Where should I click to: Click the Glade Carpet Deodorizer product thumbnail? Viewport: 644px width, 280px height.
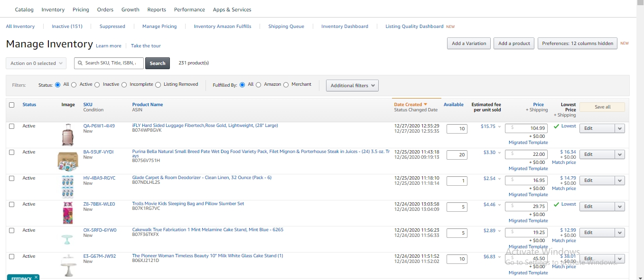pyautogui.click(x=68, y=187)
